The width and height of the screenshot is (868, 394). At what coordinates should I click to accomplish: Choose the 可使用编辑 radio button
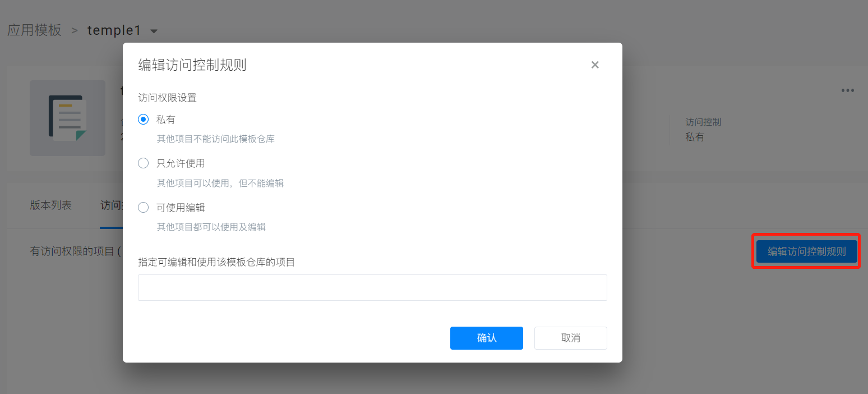point(144,208)
